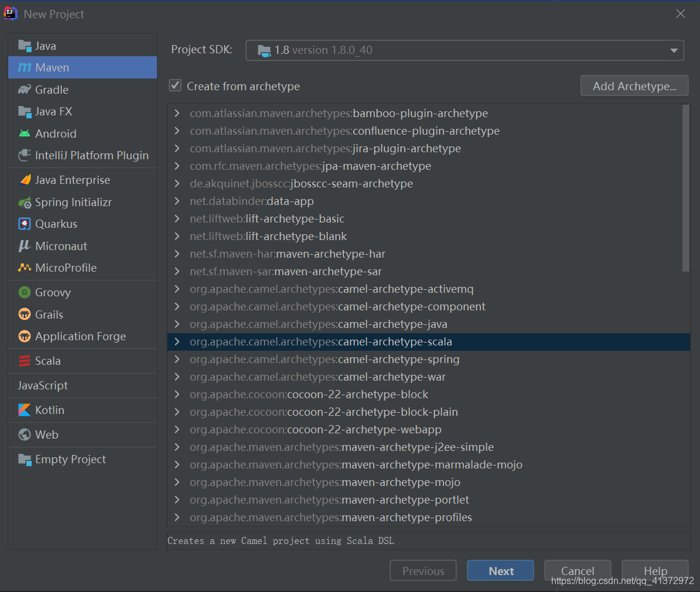The width and height of the screenshot is (700, 592).
Task: Click the Previous button
Action: [423, 570]
